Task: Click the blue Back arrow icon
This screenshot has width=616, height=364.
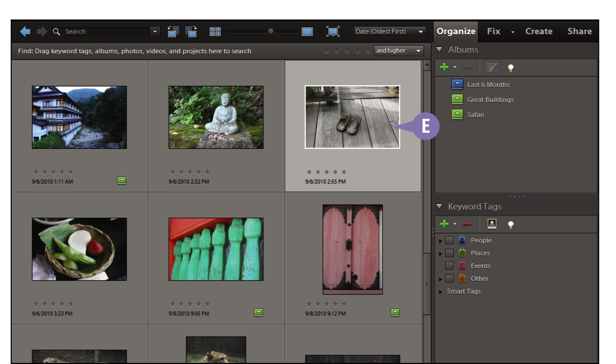Action: click(25, 31)
